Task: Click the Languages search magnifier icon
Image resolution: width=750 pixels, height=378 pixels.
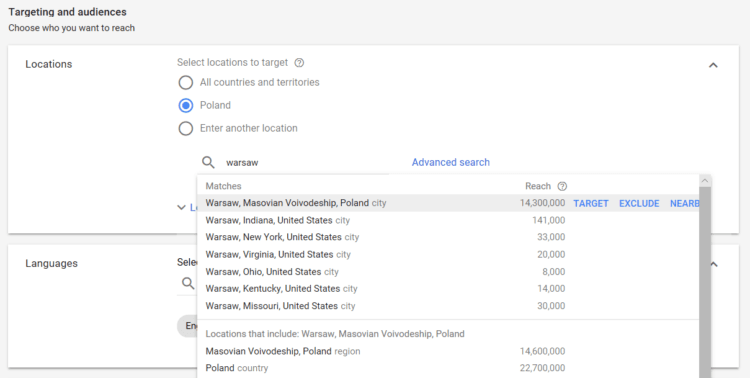Action: [188, 283]
